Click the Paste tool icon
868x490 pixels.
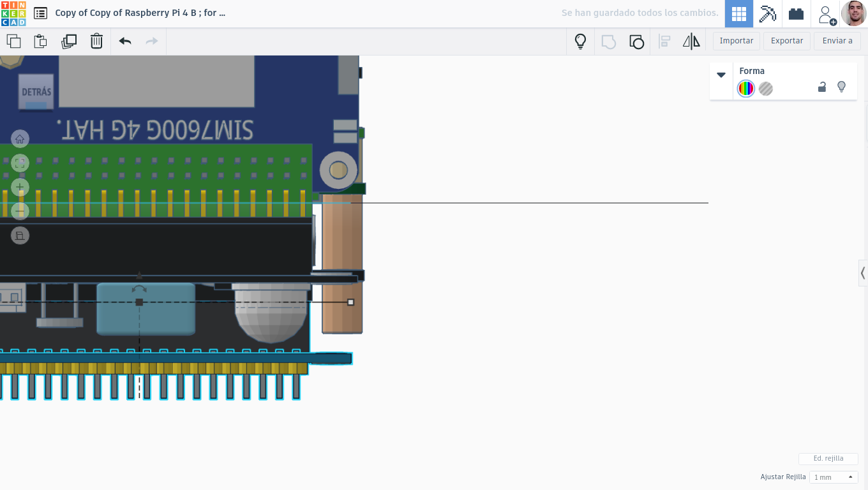[x=40, y=41]
